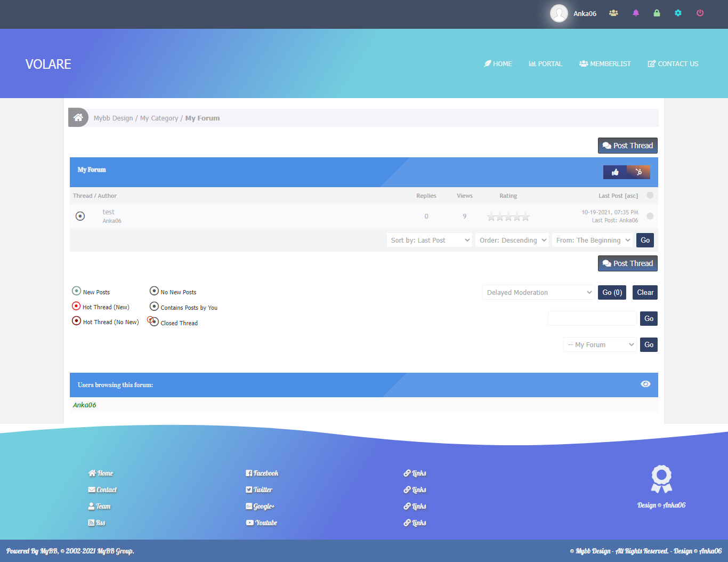Open the Delayed Moderation dropdown
728x562 pixels.
point(538,293)
